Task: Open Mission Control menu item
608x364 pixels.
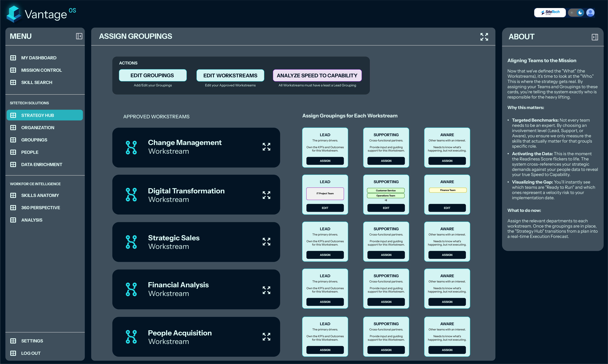Action: (x=41, y=70)
